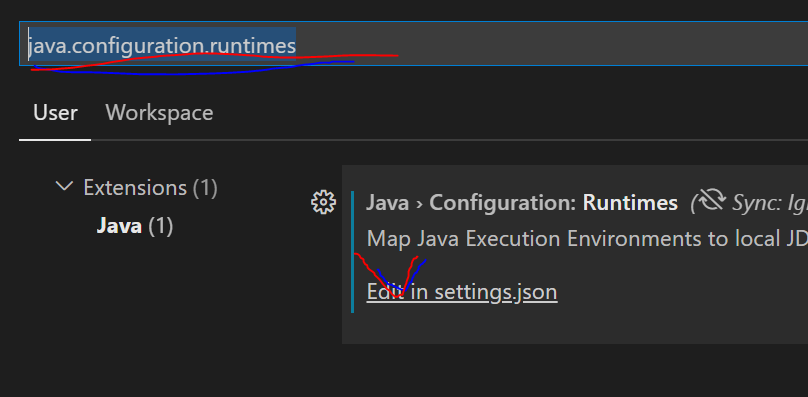Switch to the User settings tab
The height and width of the screenshot is (397, 808).
(55, 112)
